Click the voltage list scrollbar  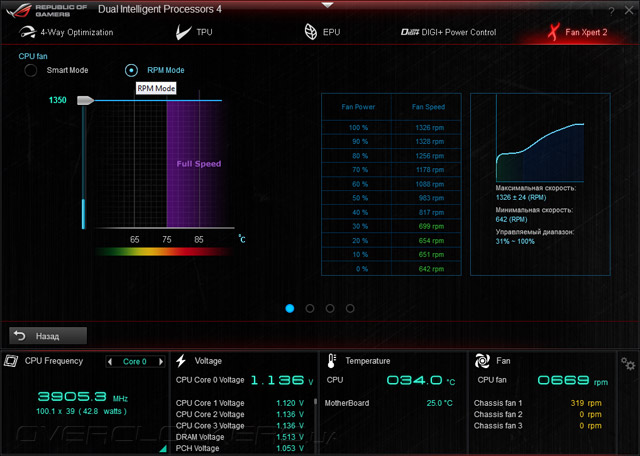pos(316,402)
